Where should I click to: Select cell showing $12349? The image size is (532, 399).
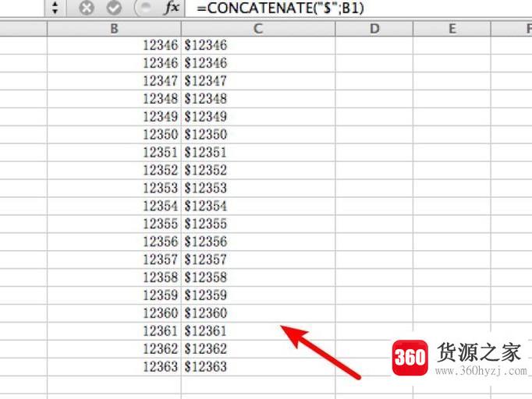point(258,117)
